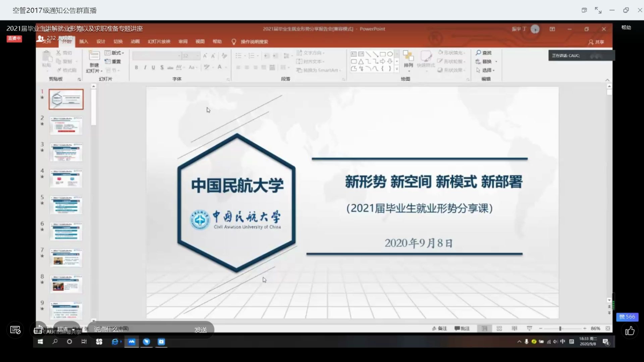The height and width of the screenshot is (362, 644).
Task: Click the clear formatting icon
Action: 224,56
